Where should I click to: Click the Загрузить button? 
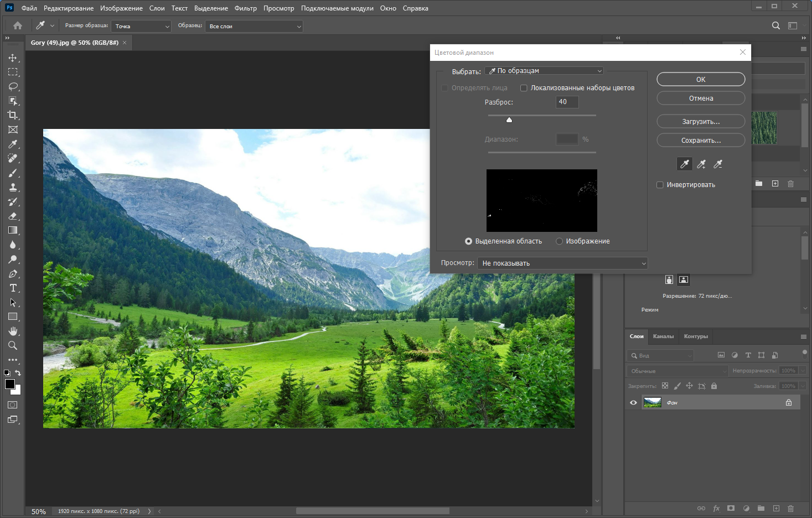[x=701, y=122]
